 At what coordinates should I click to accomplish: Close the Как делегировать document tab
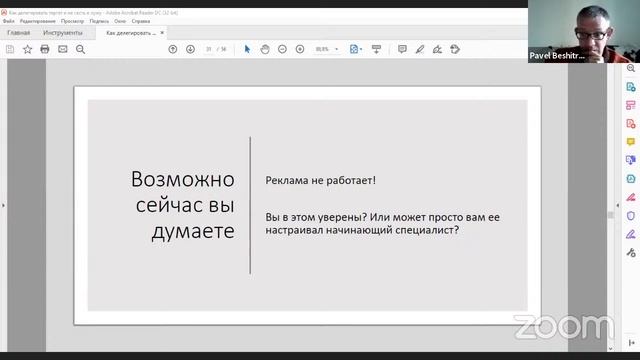click(x=162, y=33)
